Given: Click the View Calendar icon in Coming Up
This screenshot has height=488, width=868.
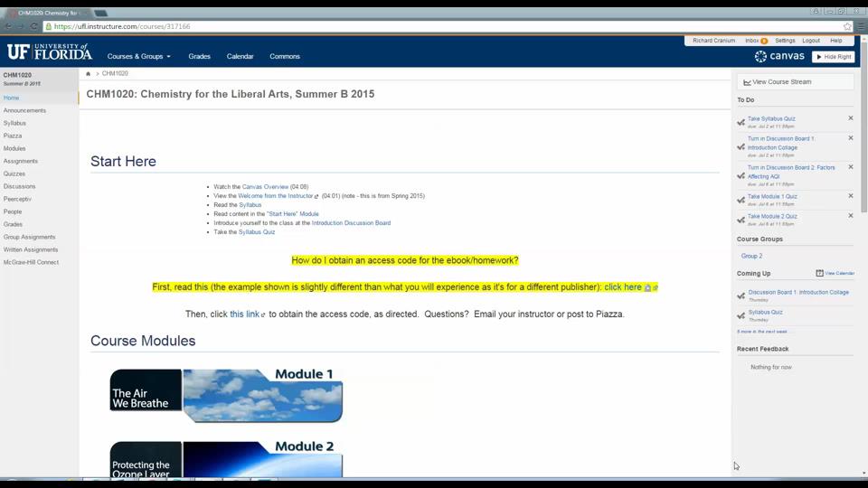Looking at the screenshot, I should 819,273.
